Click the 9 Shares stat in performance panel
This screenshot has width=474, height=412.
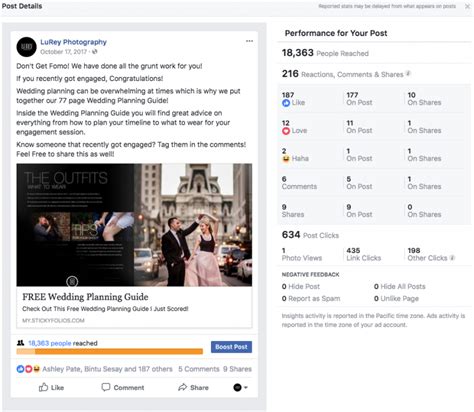(x=293, y=211)
